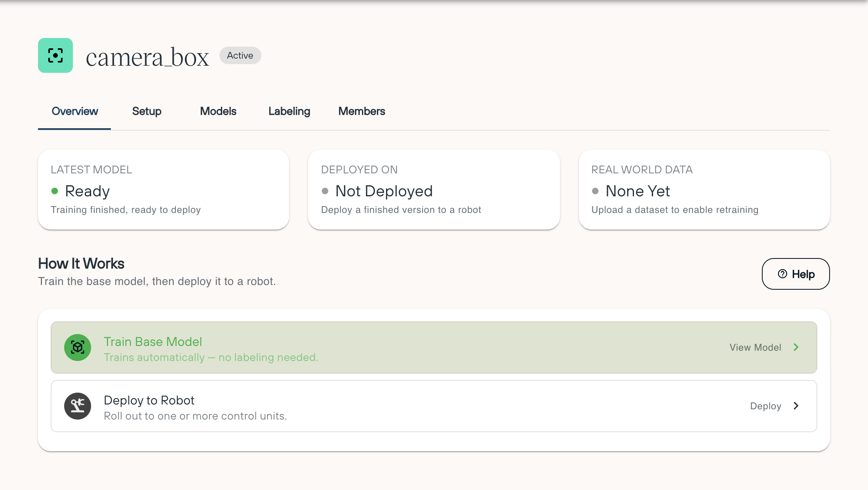Click the Not Deployed status label
The image size is (868, 490).
384,191
